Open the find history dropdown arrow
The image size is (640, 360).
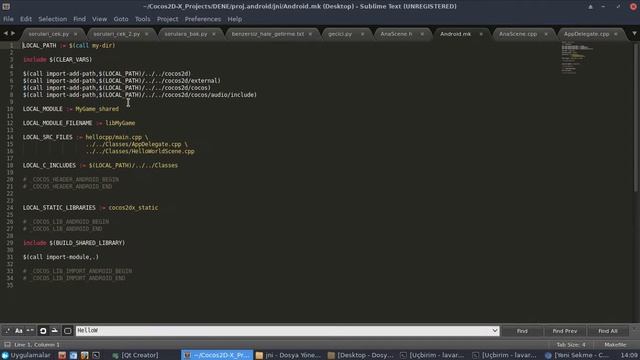[x=495, y=331]
